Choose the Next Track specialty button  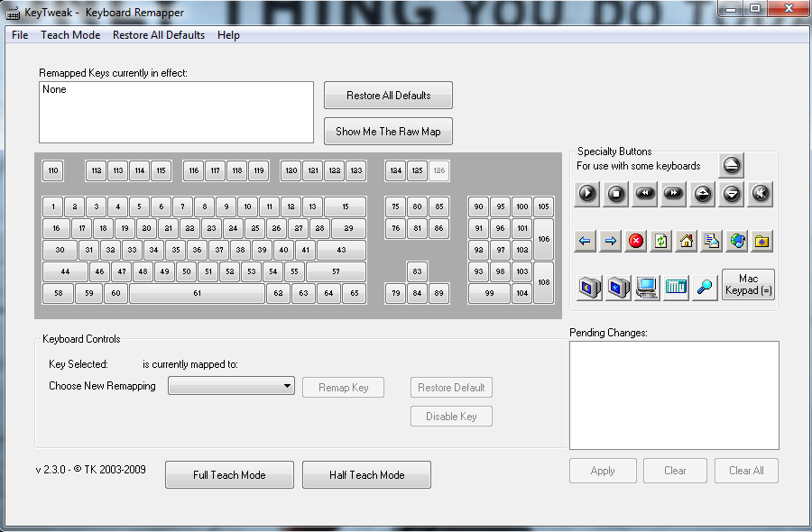pos(674,194)
